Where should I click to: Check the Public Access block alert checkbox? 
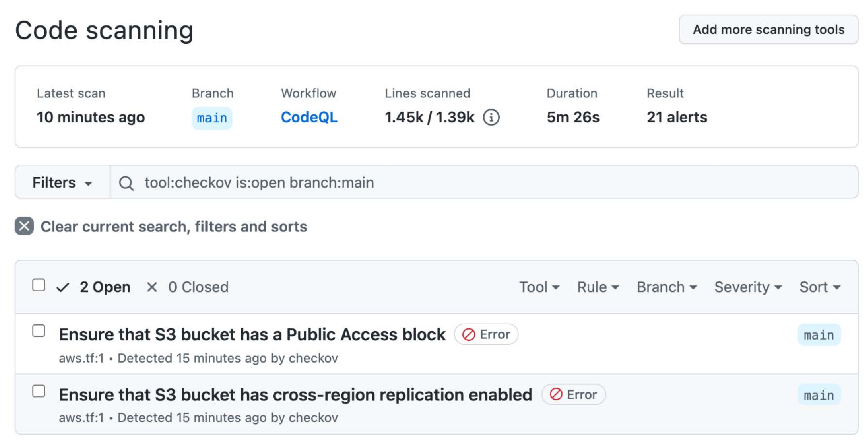click(38, 331)
